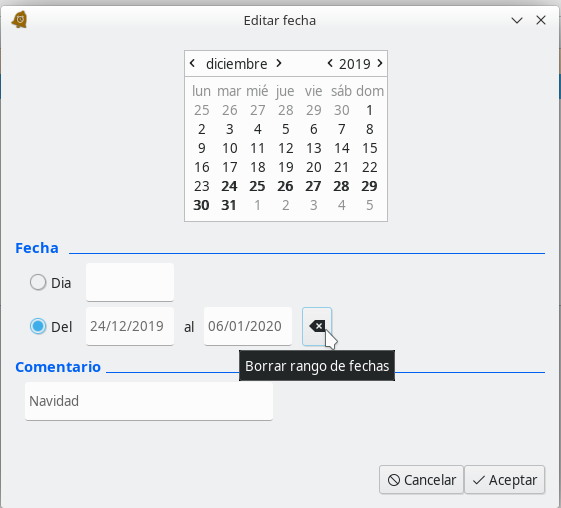The image size is (561, 508).
Task: Select December 12 in calendar
Action: point(286,148)
